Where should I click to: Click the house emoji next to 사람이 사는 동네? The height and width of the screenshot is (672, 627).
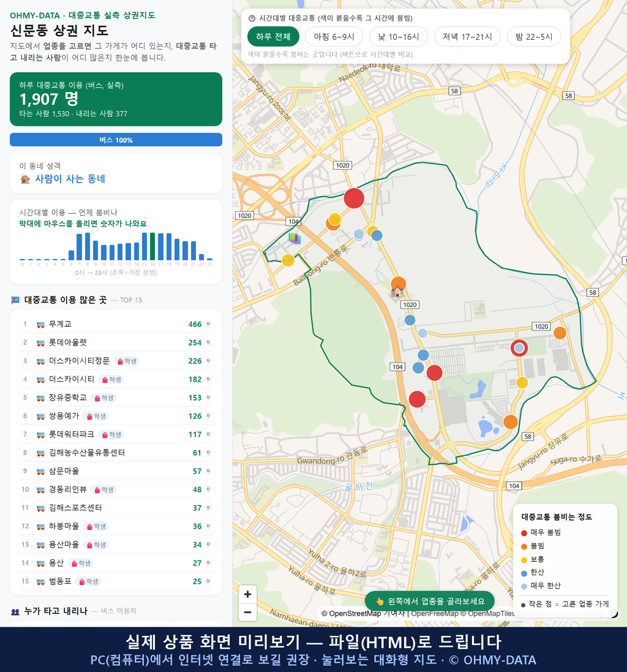25,179
